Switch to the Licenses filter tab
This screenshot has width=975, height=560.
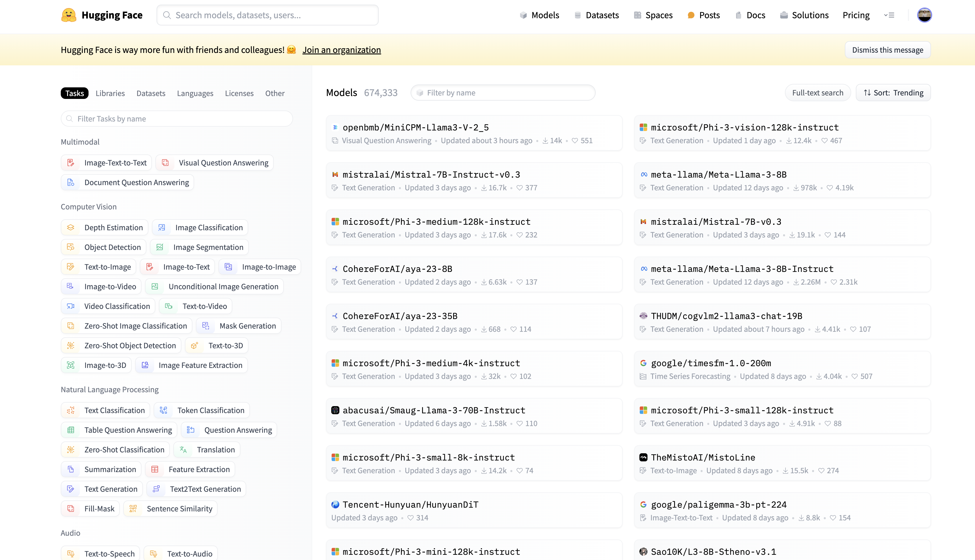(239, 93)
